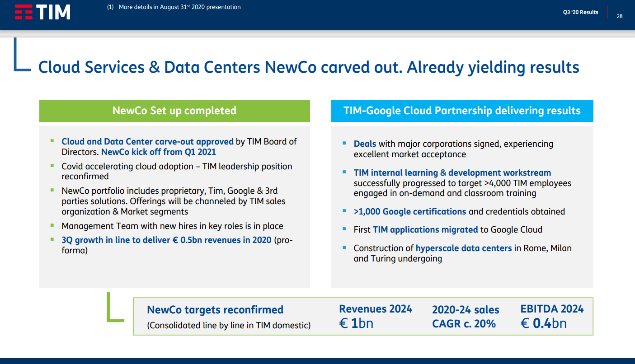Select the 'TIM-Google Cloud Partnership delivering results' header
Image resolution: width=635 pixels, height=364 pixels.
pos(462,111)
